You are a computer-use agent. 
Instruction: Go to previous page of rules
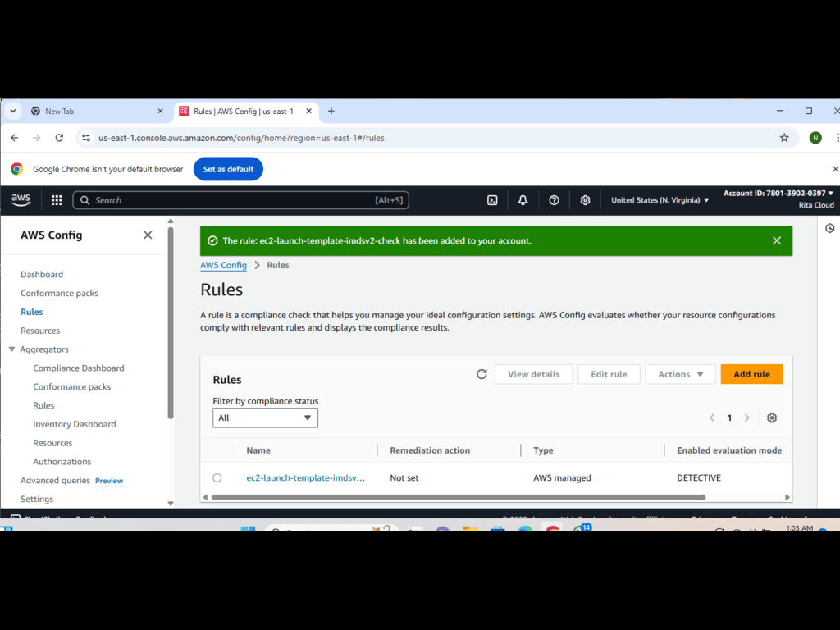tap(712, 418)
